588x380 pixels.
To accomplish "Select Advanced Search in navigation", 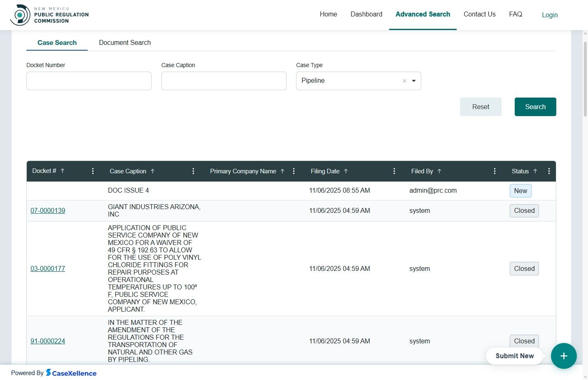I will point(423,14).
